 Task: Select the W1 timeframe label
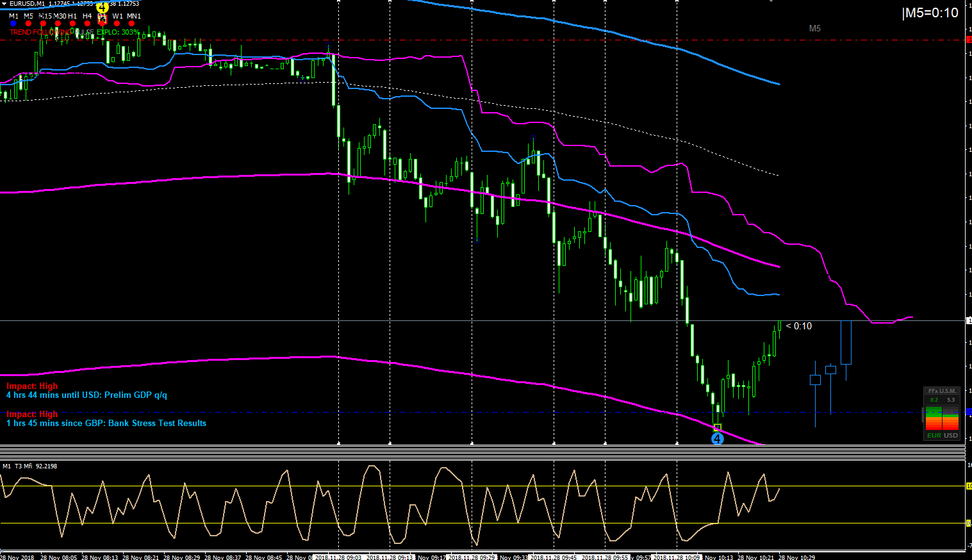tap(118, 16)
